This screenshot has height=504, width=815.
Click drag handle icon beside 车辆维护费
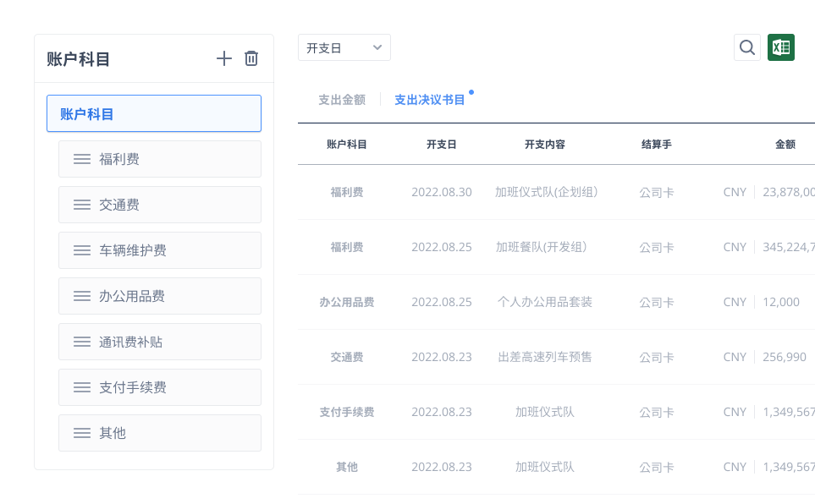coord(82,250)
